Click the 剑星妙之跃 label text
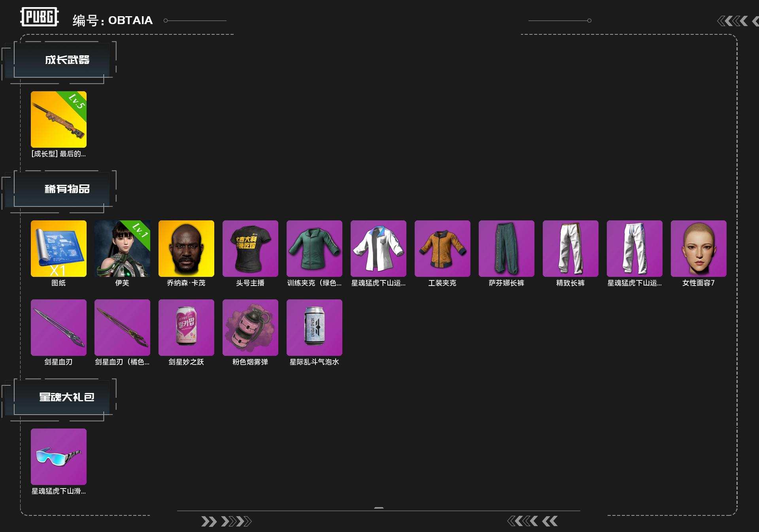The image size is (759, 532). 186,362
